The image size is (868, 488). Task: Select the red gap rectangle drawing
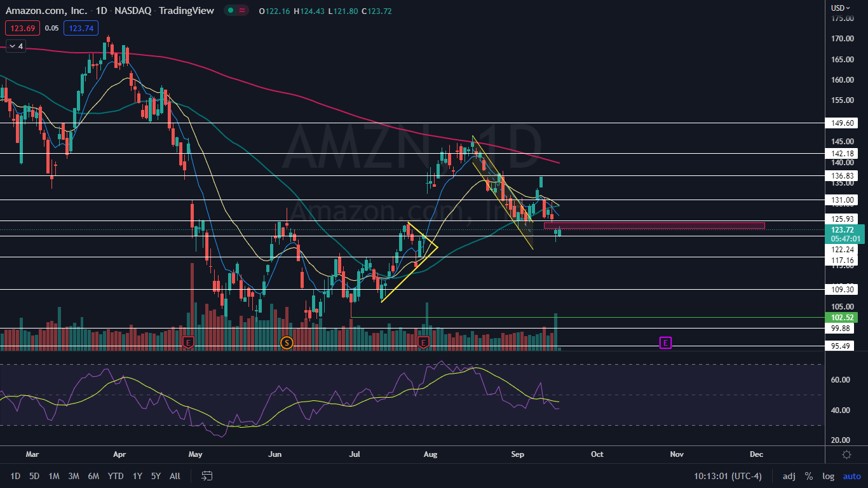coord(654,225)
